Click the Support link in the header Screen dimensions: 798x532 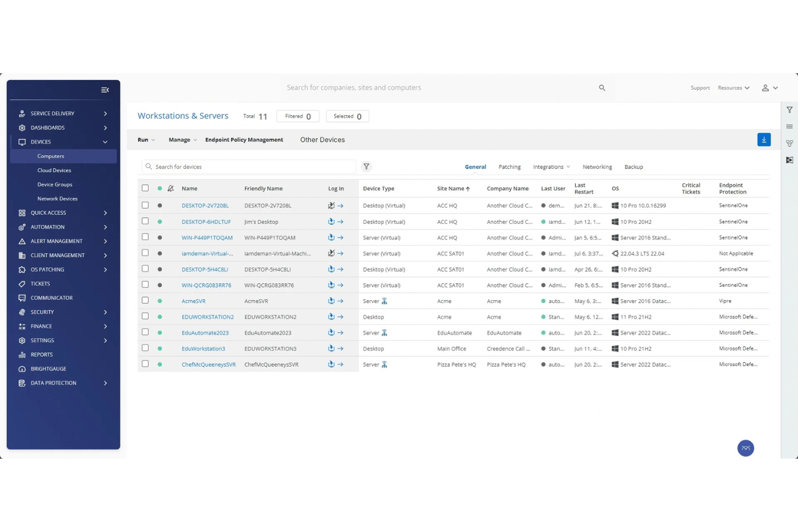pyautogui.click(x=700, y=88)
